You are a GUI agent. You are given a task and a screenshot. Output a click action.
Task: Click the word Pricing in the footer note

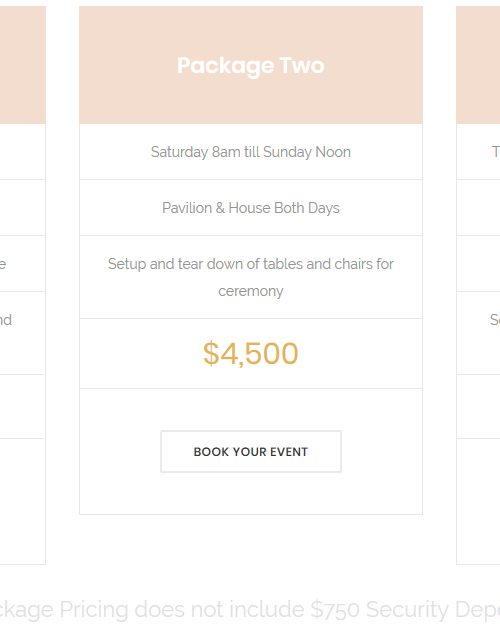click(94, 610)
